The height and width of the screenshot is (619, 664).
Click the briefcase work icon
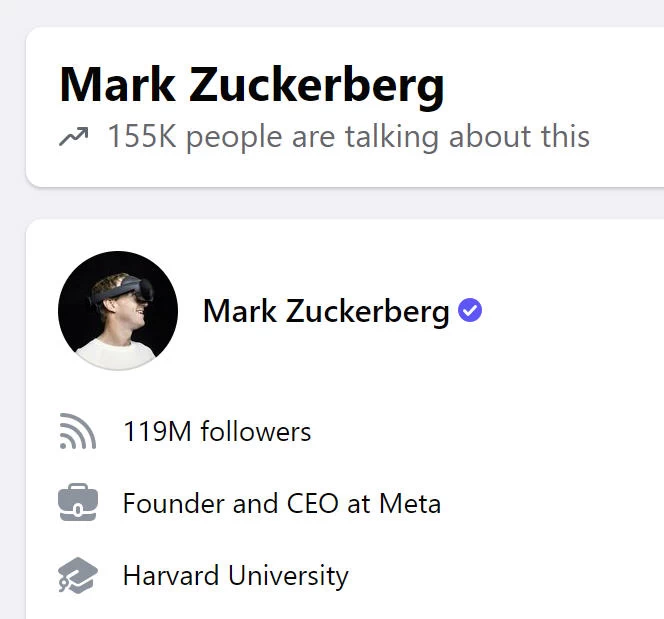[77, 503]
